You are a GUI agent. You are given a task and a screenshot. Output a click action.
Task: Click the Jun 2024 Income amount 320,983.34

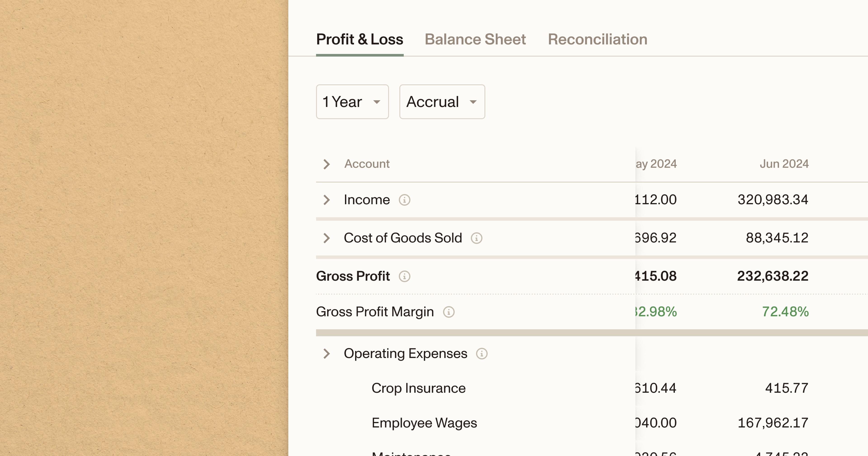click(773, 200)
